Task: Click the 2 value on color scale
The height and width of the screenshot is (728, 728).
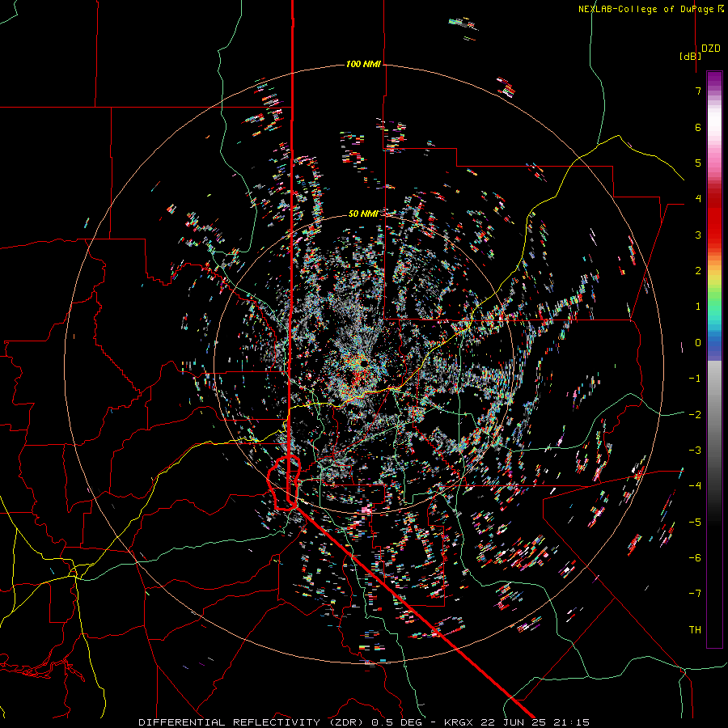Action: (x=698, y=271)
